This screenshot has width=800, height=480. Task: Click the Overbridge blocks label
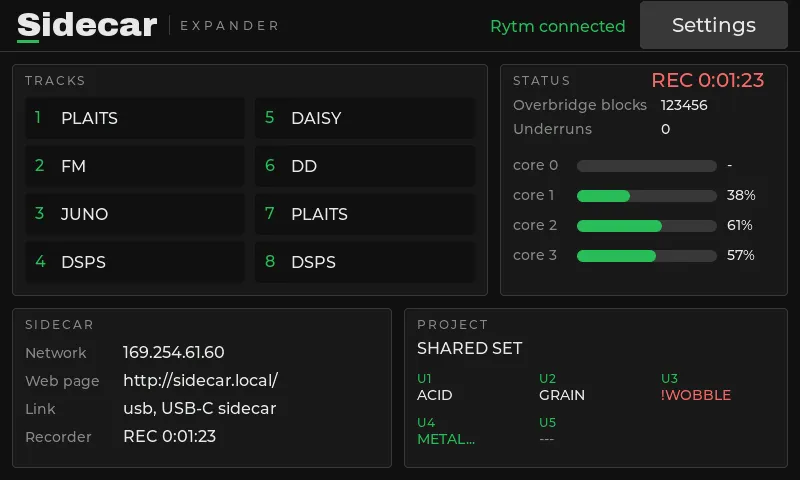pos(580,105)
